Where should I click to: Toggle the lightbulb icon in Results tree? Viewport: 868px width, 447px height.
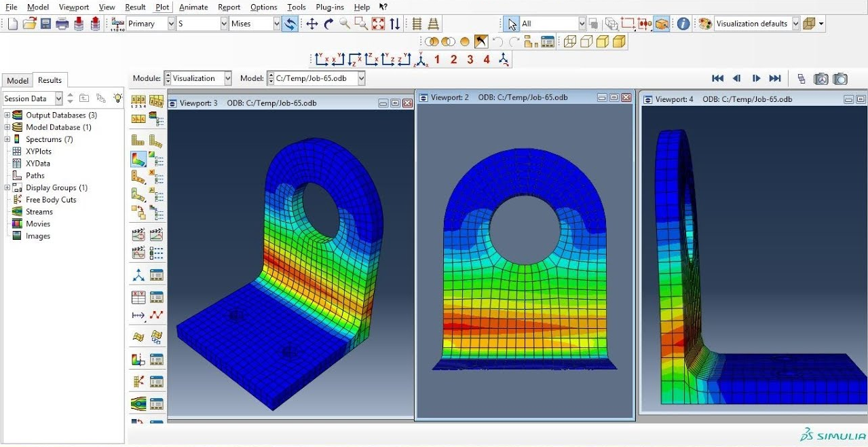tap(118, 99)
